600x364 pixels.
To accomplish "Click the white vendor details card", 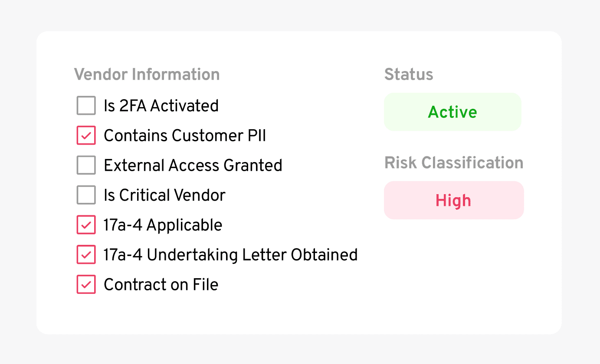I will [x=299, y=316].
